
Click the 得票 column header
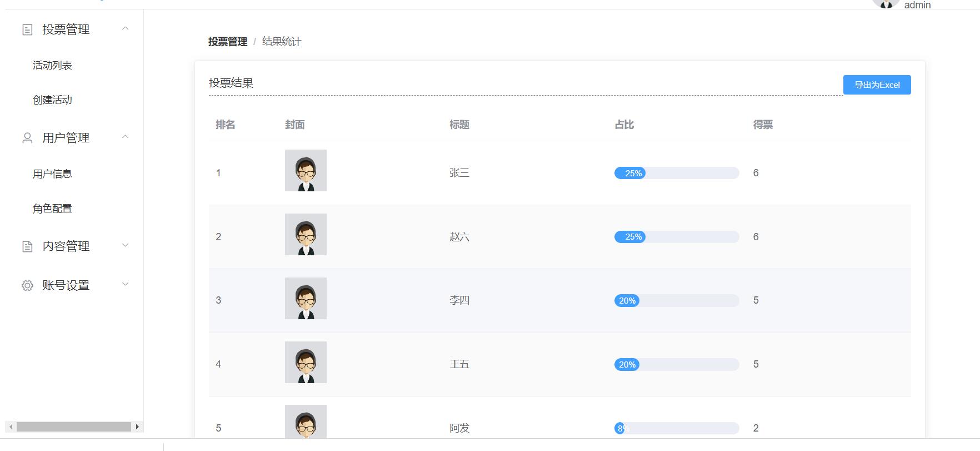click(x=763, y=125)
